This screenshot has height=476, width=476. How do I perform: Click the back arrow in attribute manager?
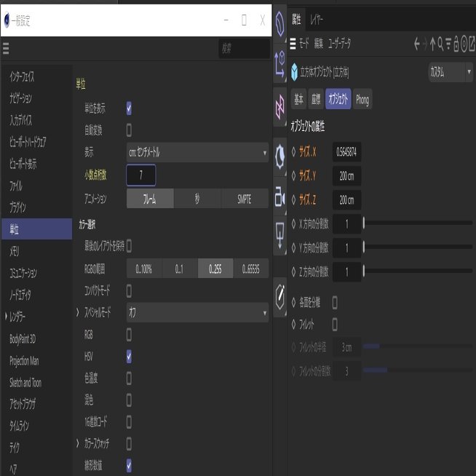tap(417, 44)
